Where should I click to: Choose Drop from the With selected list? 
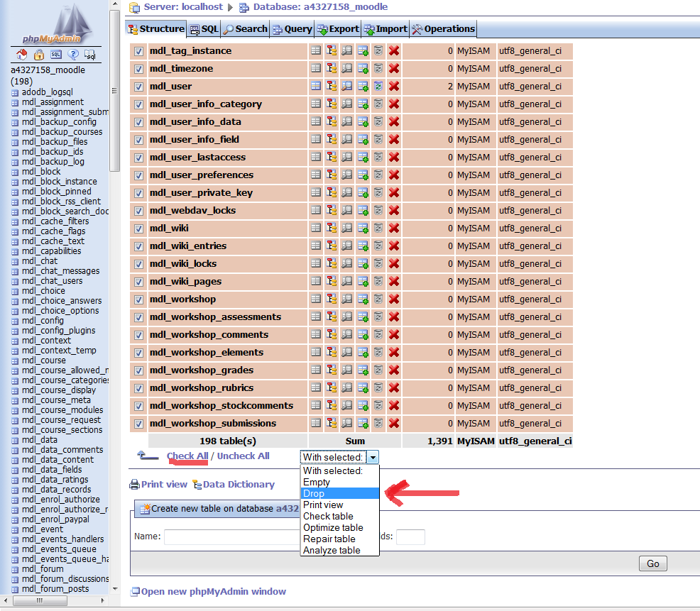pos(340,493)
